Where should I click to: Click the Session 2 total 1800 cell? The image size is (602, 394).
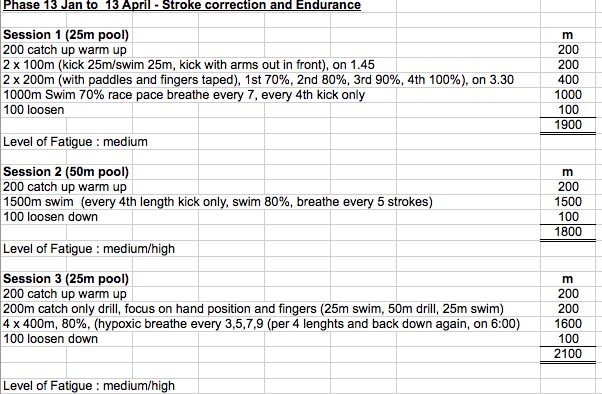point(568,232)
